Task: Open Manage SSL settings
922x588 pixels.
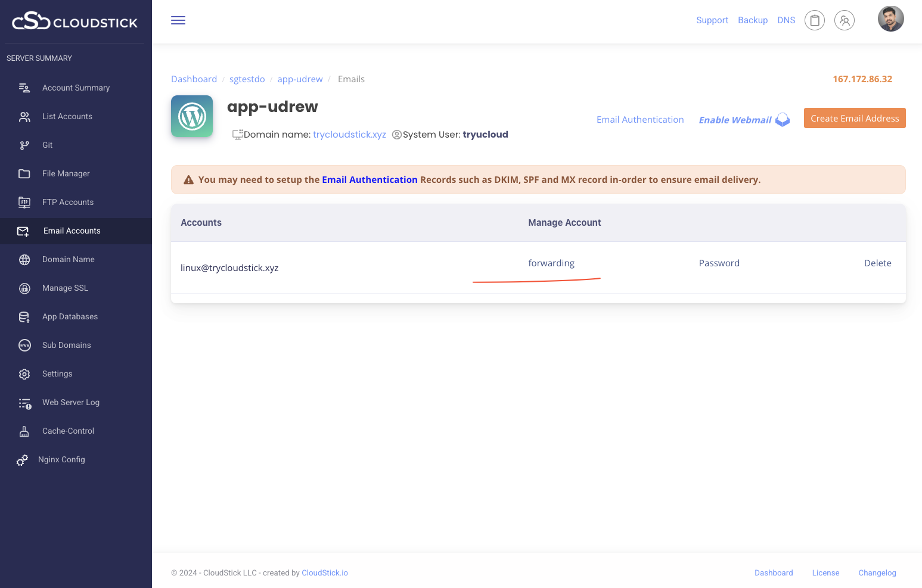Action: (65, 288)
